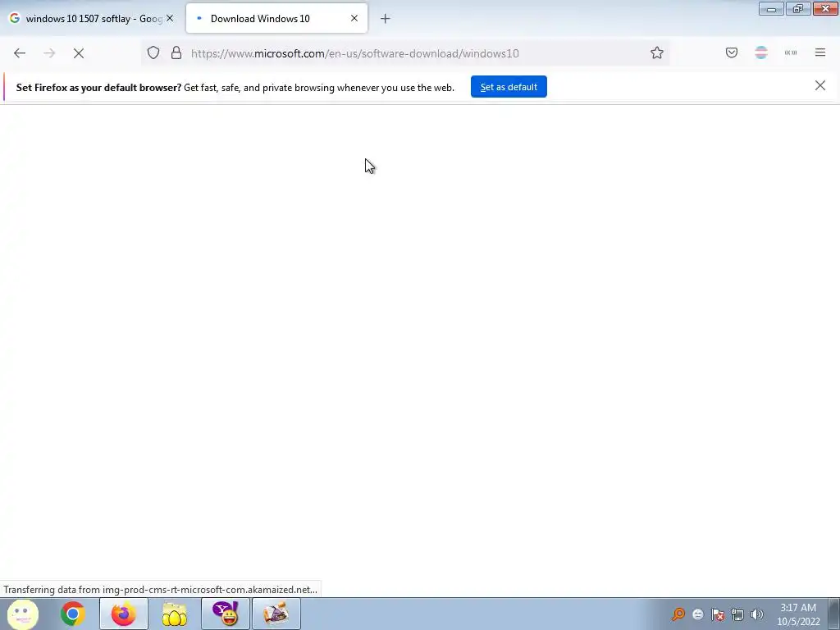
Task: Open the image editor taskbar icon
Action: coord(276,614)
